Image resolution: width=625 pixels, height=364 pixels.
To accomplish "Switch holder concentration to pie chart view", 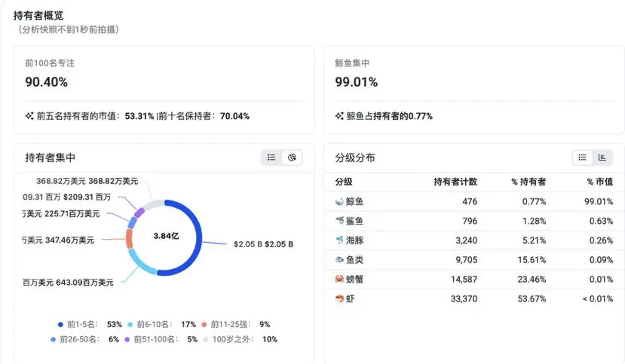I will pos(292,158).
